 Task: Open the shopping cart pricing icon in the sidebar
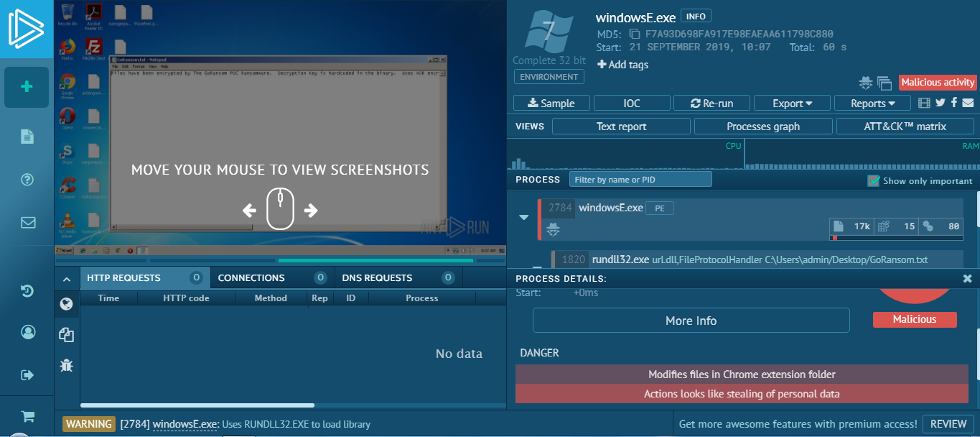28,415
